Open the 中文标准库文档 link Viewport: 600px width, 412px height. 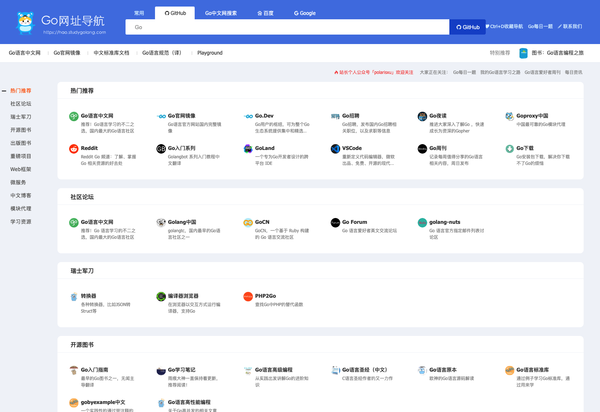tap(111, 53)
